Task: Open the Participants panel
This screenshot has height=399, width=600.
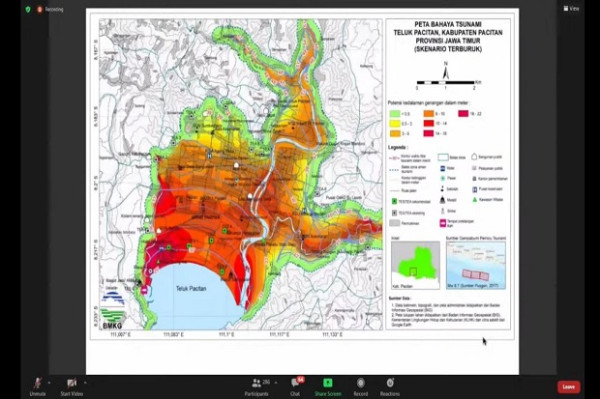Action: [x=257, y=386]
